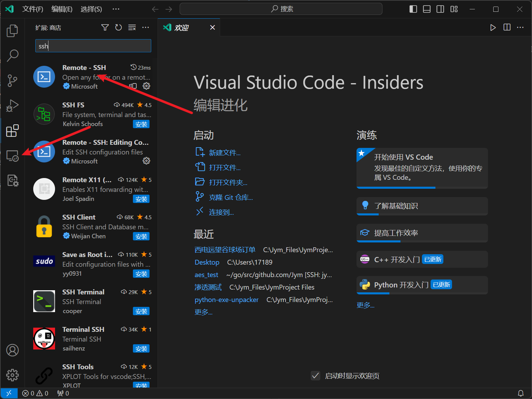The width and height of the screenshot is (532, 399).
Task: Open recent python-exe-unpacker
Action: coord(226,300)
